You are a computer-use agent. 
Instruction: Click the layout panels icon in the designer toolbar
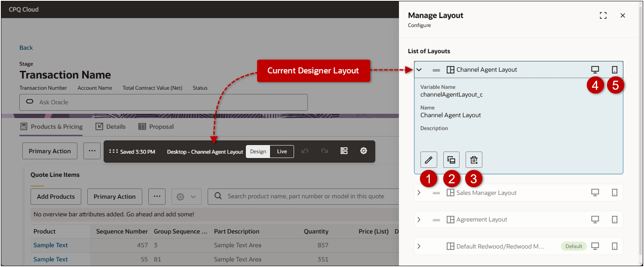point(344,151)
